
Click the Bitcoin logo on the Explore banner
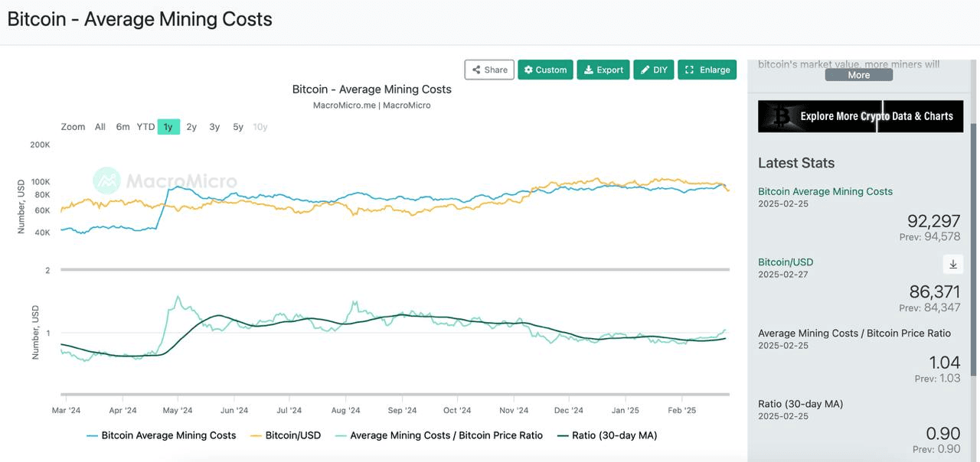pos(782,116)
